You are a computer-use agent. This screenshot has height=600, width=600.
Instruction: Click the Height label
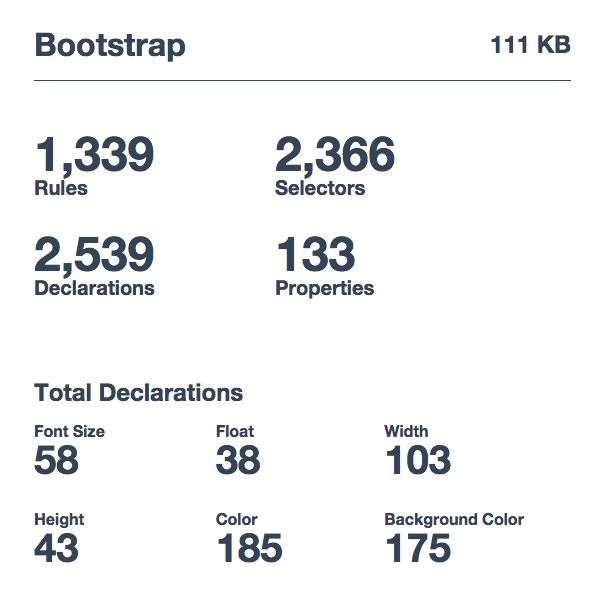point(59,520)
